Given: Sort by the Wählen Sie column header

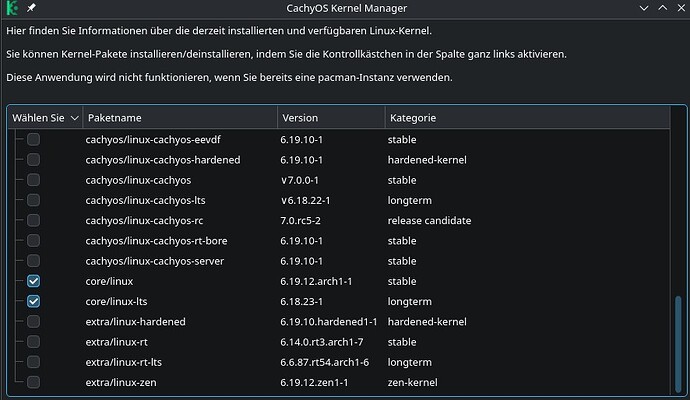Looking at the screenshot, I should tap(45, 118).
